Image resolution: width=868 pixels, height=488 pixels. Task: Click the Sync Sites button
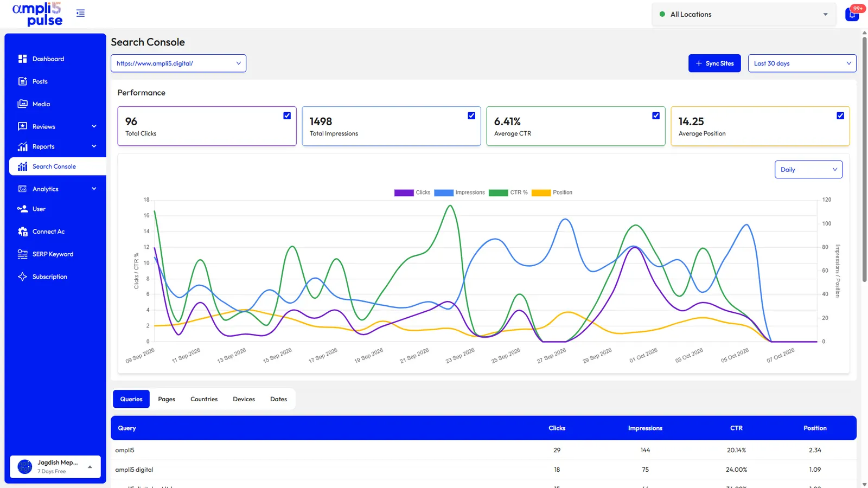coord(714,63)
